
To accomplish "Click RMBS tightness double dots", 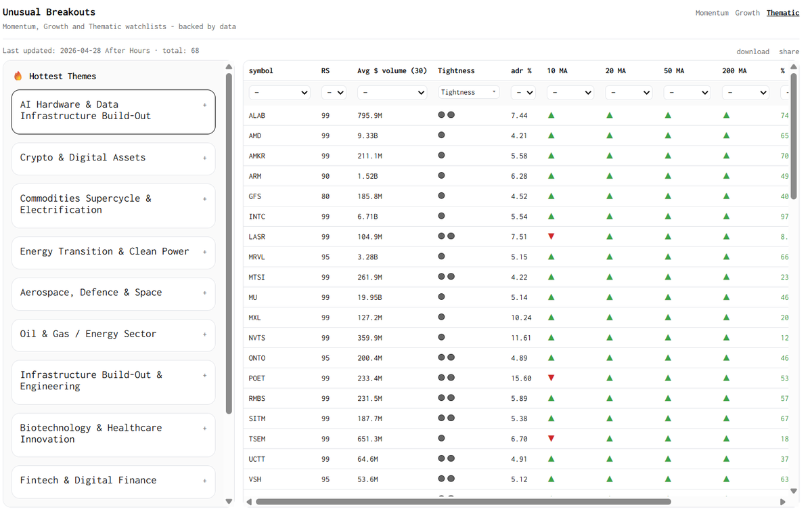I will click(446, 398).
